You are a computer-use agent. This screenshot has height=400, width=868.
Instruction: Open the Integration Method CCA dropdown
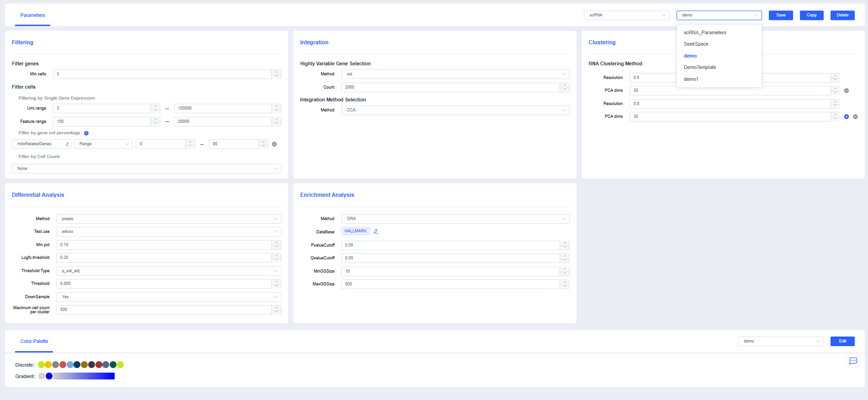coord(455,110)
